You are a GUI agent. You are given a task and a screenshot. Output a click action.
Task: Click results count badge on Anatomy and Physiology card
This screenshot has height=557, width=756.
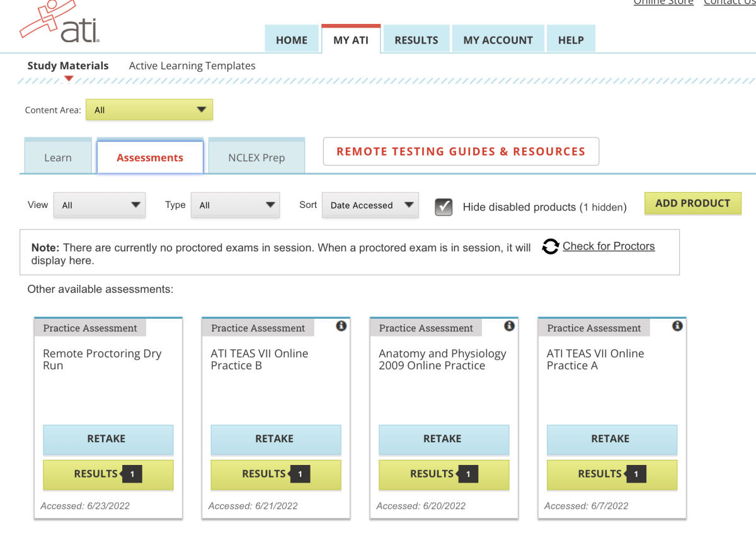468,474
